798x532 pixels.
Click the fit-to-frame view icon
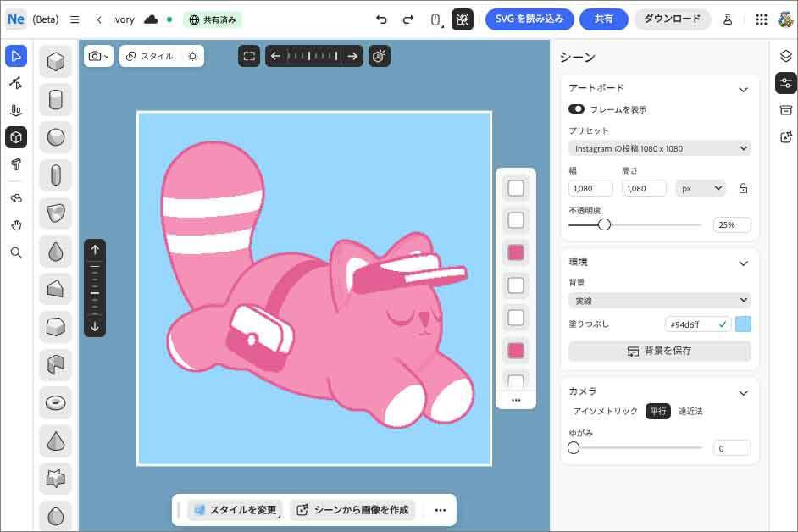click(x=249, y=56)
